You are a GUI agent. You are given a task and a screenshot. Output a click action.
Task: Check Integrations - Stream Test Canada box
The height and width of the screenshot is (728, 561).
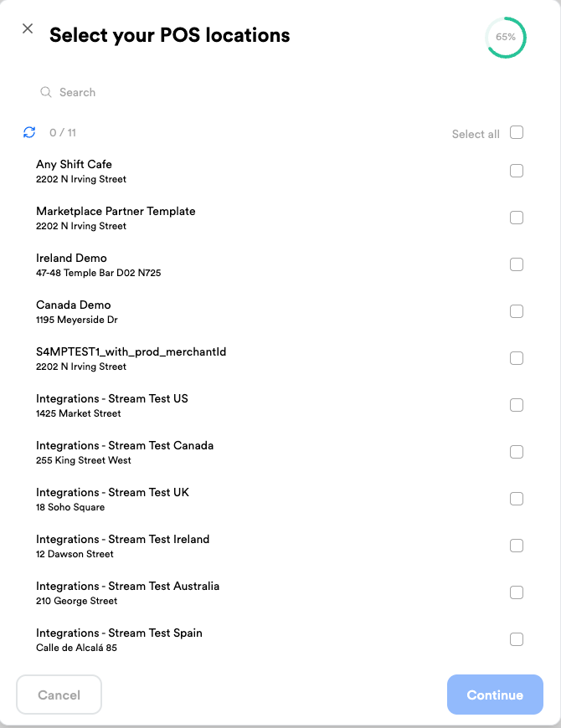pyautogui.click(x=517, y=452)
